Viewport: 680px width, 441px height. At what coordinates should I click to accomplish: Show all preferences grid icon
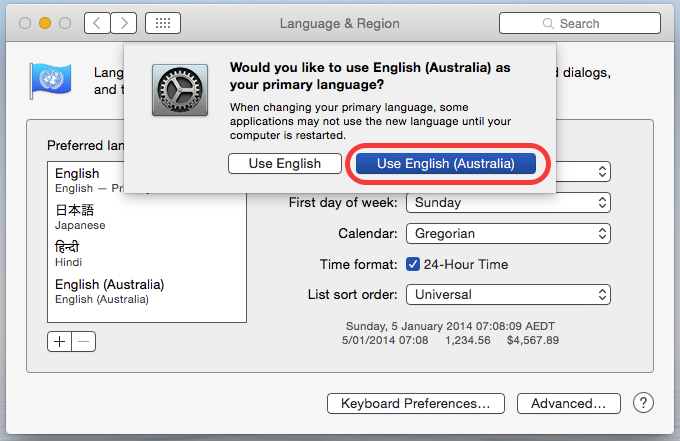pyautogui.click(x=163, y=23)
